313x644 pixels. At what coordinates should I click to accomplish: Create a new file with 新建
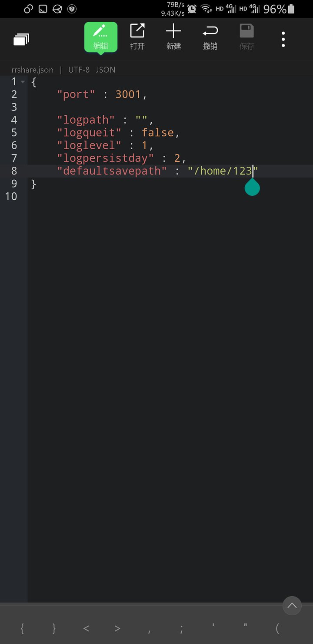point(173,37)
